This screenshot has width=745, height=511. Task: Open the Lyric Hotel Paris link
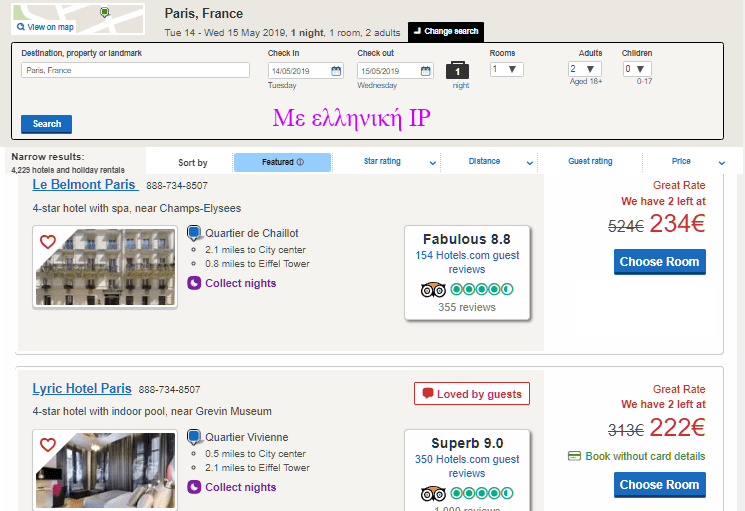[x=82, y=388]
